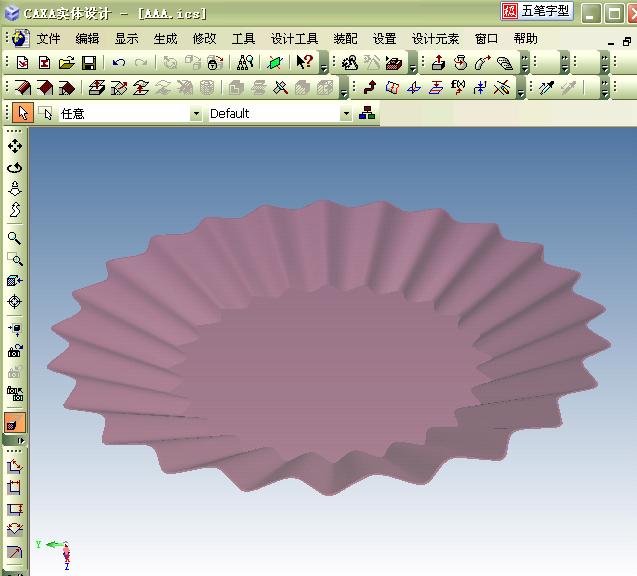
Task: Open the design tree browser icon
Action: click(x=245, y=63)
